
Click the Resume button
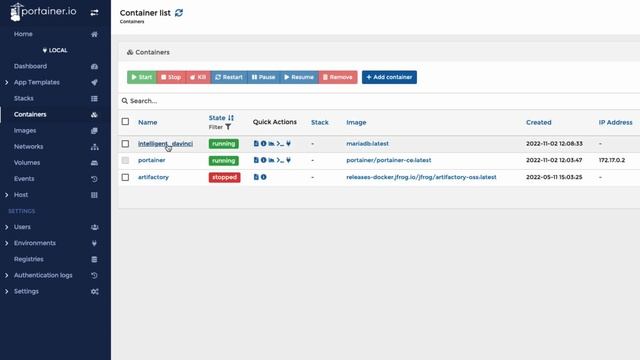tap(299, 77)
